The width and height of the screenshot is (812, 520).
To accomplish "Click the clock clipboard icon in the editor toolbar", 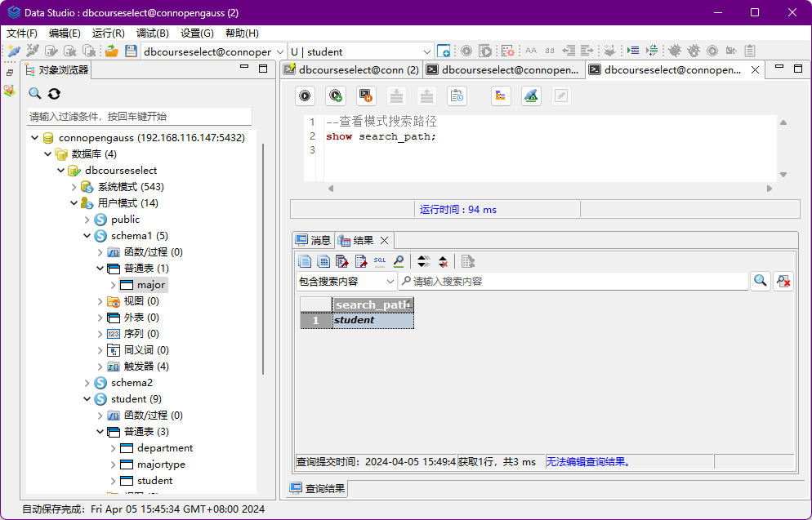I will 457,96.
